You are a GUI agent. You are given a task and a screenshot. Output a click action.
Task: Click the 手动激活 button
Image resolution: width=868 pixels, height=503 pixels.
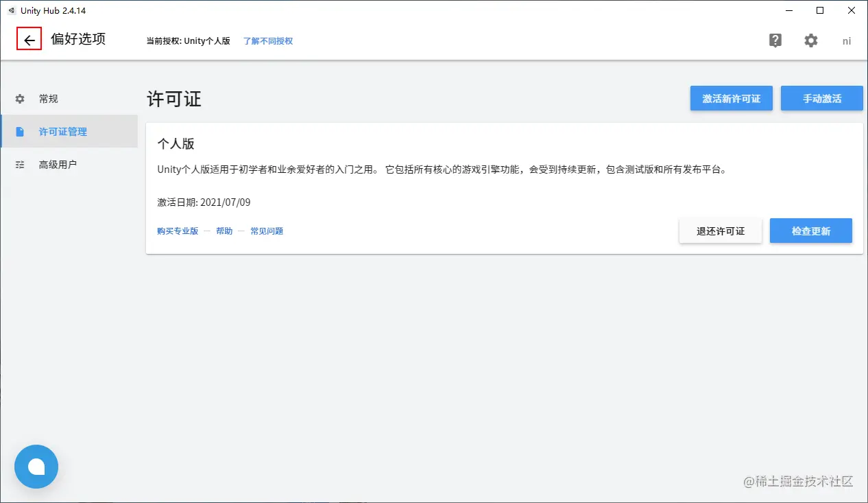(x=822, y=98)
